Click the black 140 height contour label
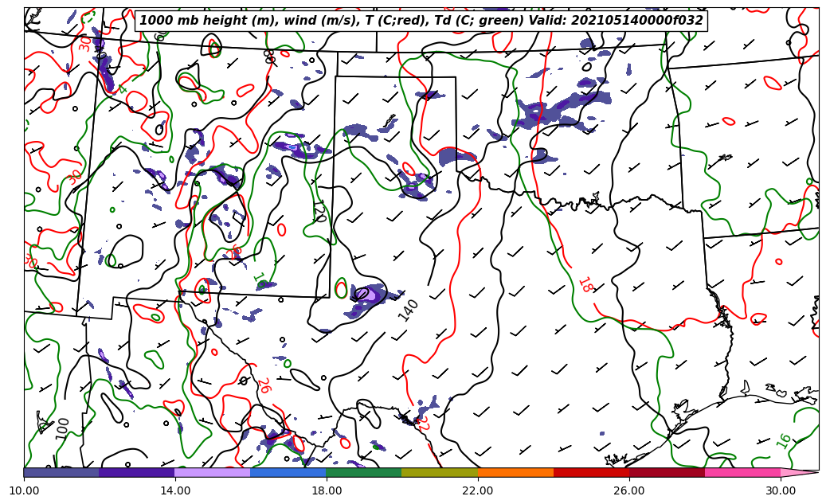Screen dimensions: 826x504 (408, 311)
